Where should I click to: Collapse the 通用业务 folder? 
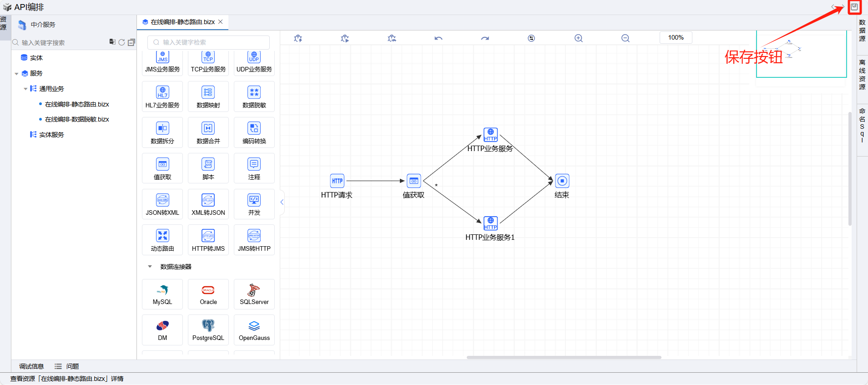[x=25, y=89]
